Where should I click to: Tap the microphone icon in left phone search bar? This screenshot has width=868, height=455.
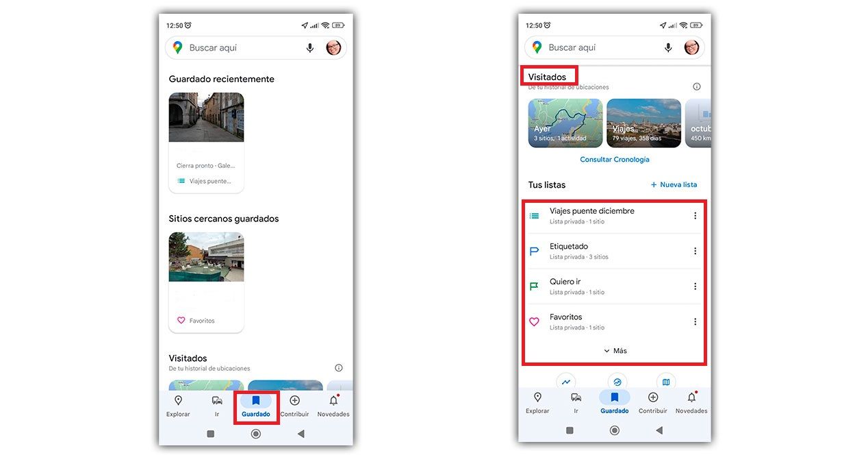coord(310,48)
